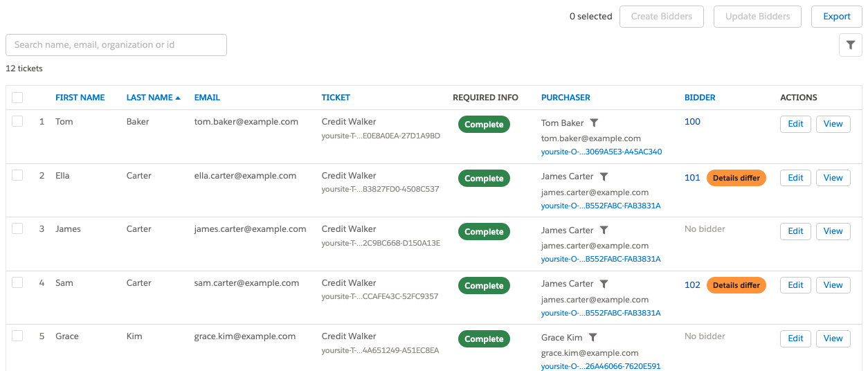The image size is (868, 371).
Task: Click ticket ID ending 4508C537
Action: point(380,189)
